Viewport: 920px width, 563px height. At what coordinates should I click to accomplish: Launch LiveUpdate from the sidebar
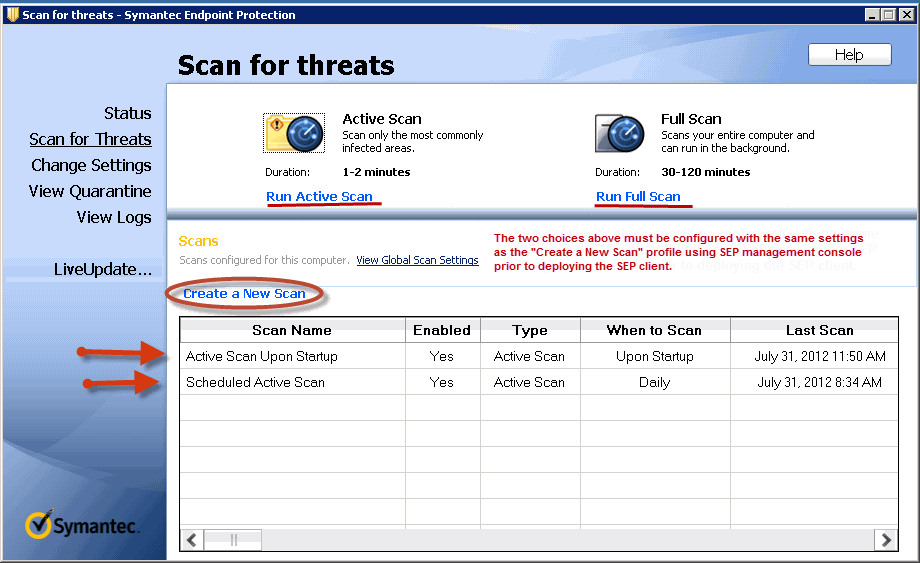102,270
